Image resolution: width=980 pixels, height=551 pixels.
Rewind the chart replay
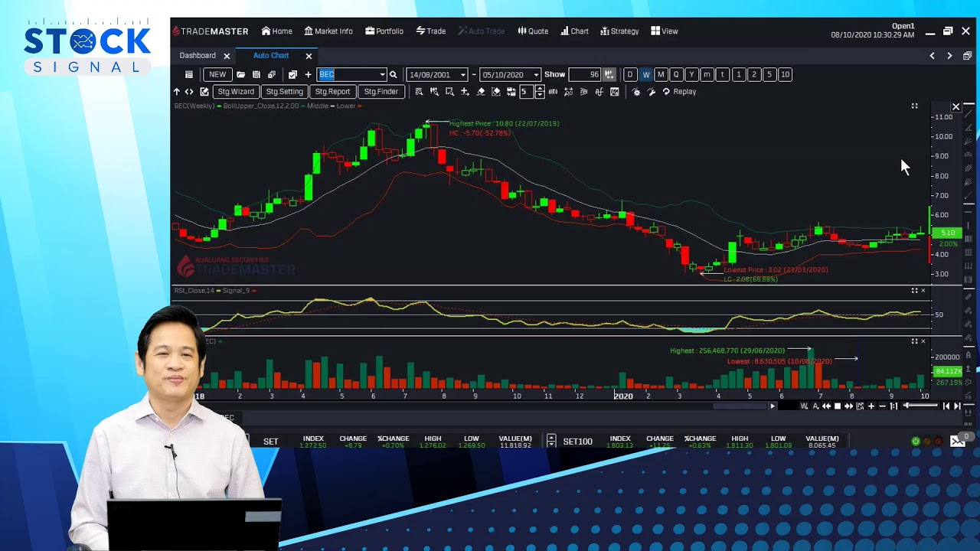coord(826,406)
